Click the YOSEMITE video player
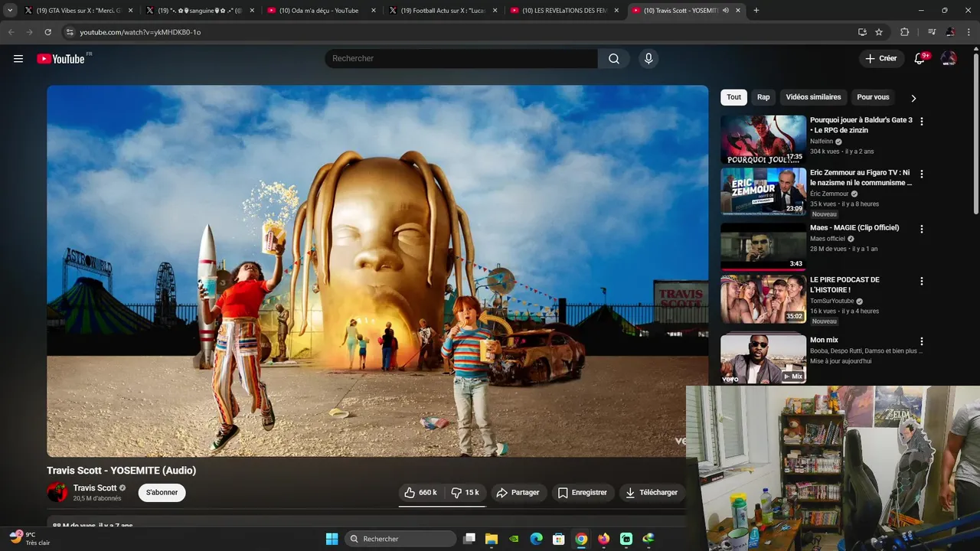Screen dimensions: 980x551 click(x=377, y=271)
